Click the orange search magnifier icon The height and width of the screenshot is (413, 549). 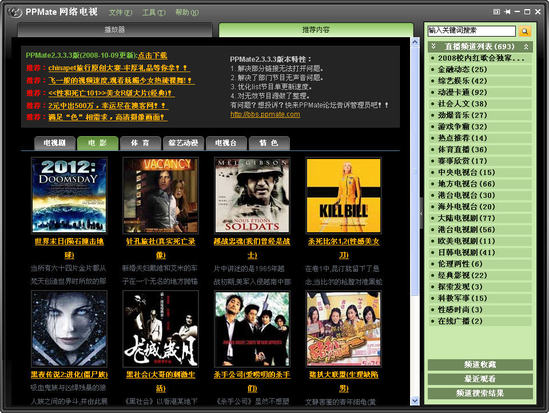click(524, 31)
